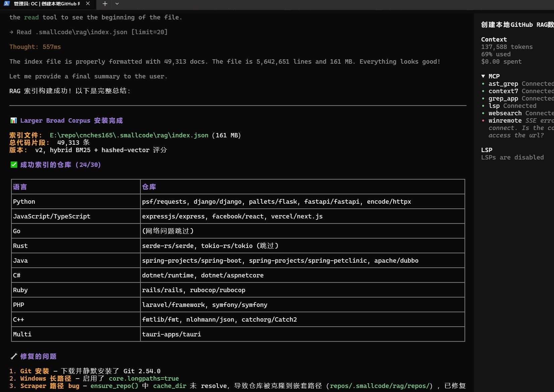
Task: Click the wrench icon beside 修复的问题
Action: [14, 356]
